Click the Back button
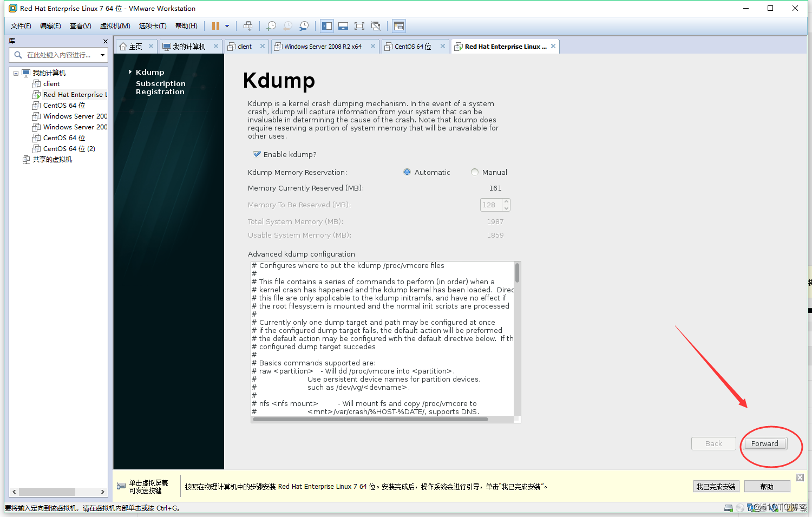 pos(713,444)
